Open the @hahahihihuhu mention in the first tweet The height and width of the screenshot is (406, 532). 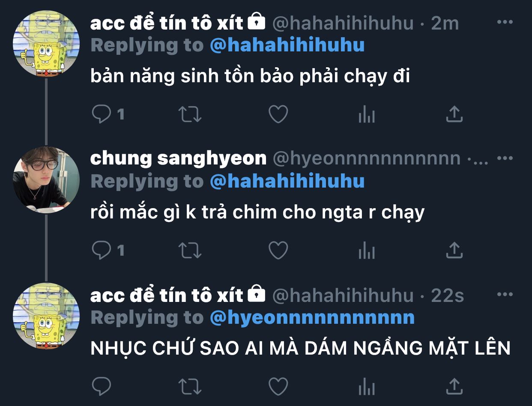[x=287, y=45]
